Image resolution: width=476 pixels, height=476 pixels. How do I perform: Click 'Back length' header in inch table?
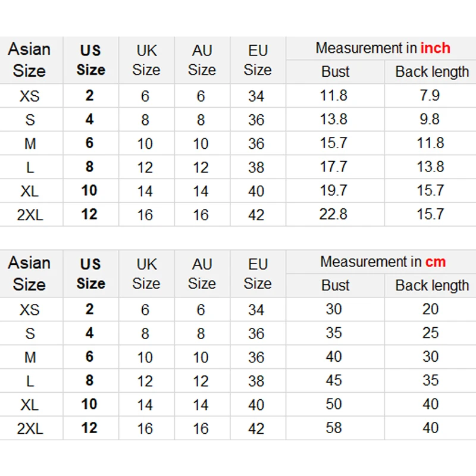[x=432, y=72]
